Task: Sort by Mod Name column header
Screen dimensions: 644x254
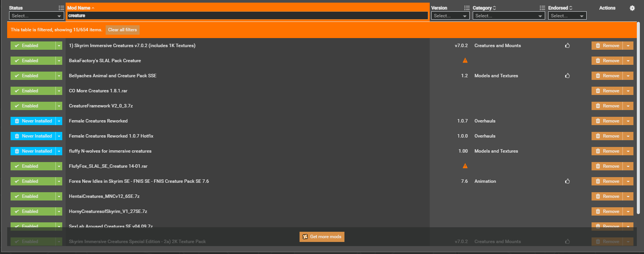Action: tap(81, 8)
